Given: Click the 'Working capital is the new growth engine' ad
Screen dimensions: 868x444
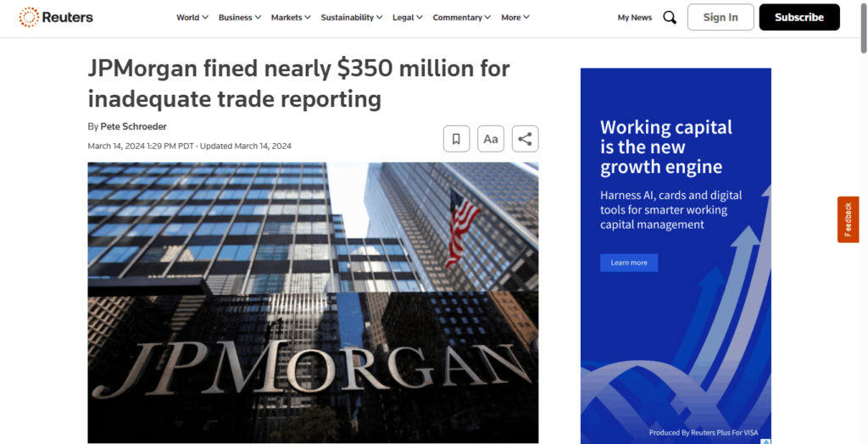Looking at the screenshot, I should coord(676,256).
